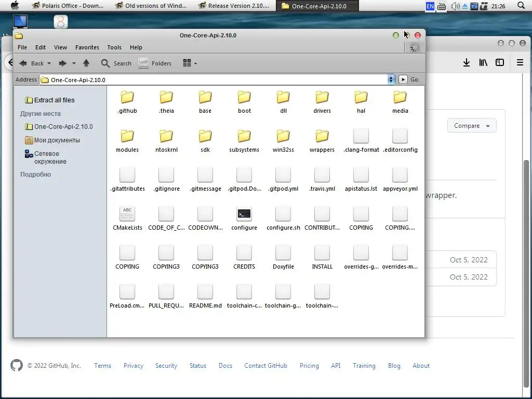Go up one folder level
The image size is (532, 399).
pyautogui.click(x=86, y=63)
